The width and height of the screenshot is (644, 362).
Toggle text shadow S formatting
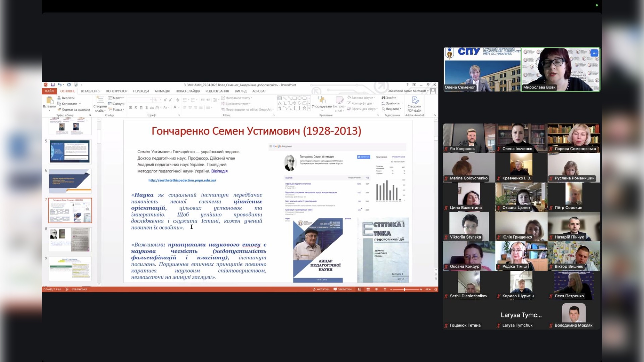(x=146, y=108)
